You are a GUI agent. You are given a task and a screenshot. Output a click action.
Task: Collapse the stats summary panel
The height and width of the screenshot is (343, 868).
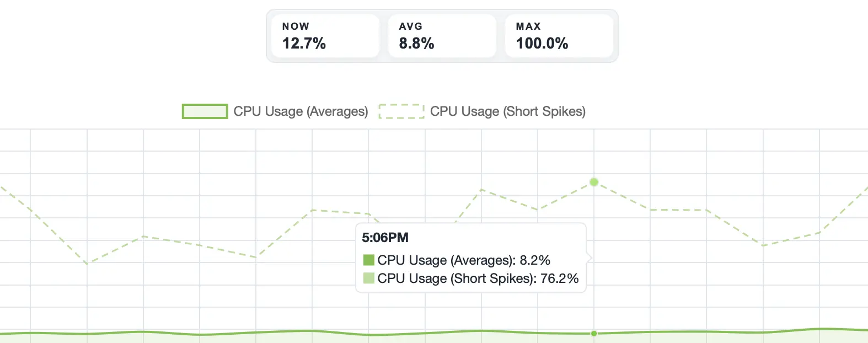[x=442, y=35]
